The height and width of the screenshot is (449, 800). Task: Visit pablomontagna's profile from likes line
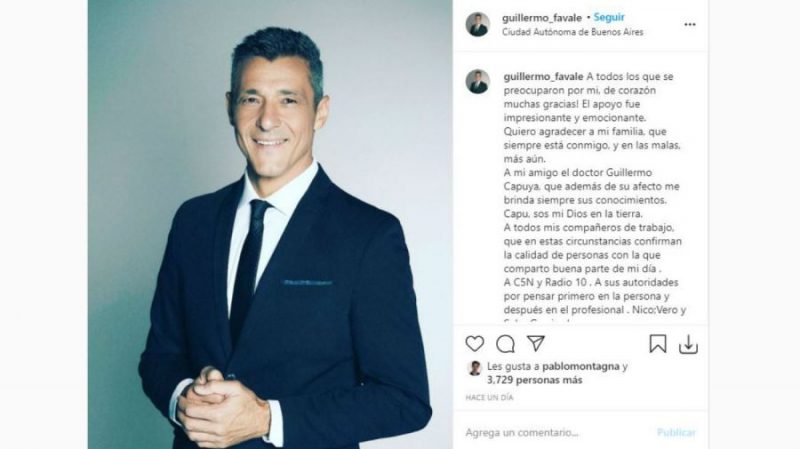tap(581, 366)
